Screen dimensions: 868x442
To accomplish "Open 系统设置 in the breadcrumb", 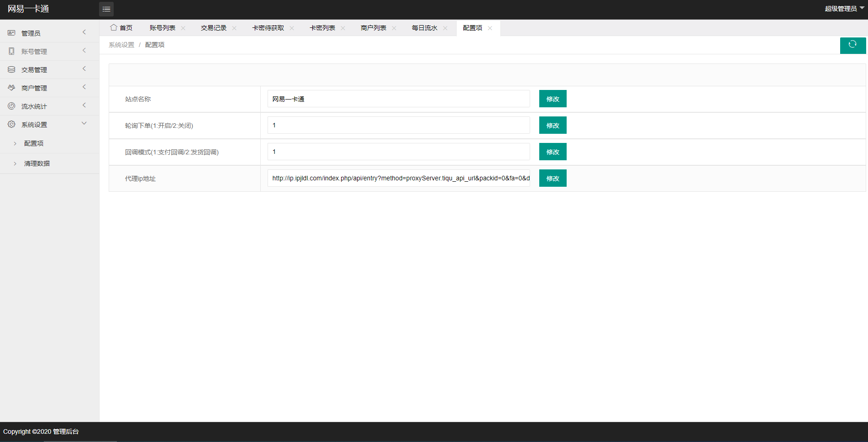I will point(121,44).
